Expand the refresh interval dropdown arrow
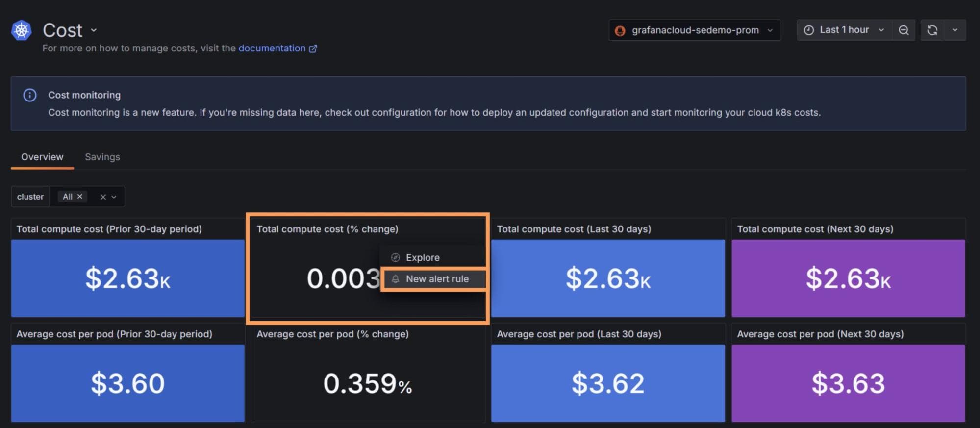This screenshot has height=428, width=980. coord(955,30)
